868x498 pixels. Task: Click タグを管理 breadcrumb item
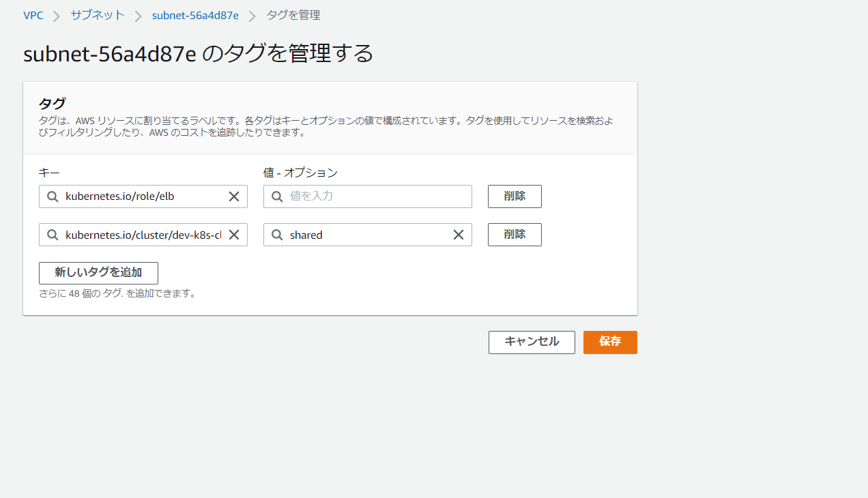coord(293,15)
